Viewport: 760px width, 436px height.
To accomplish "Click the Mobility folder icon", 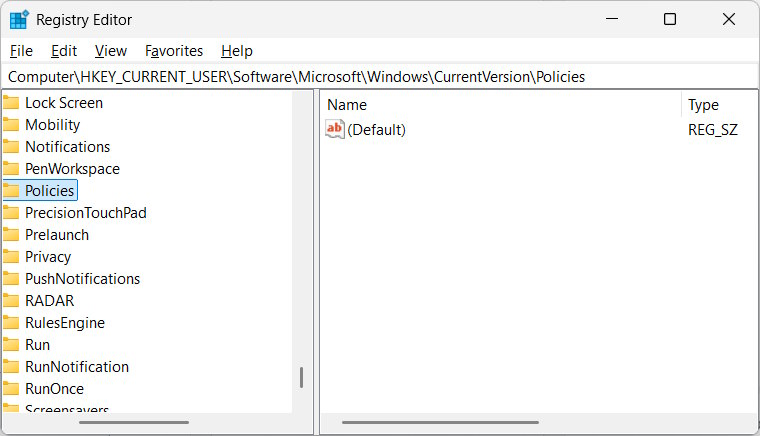I will 11,124.
